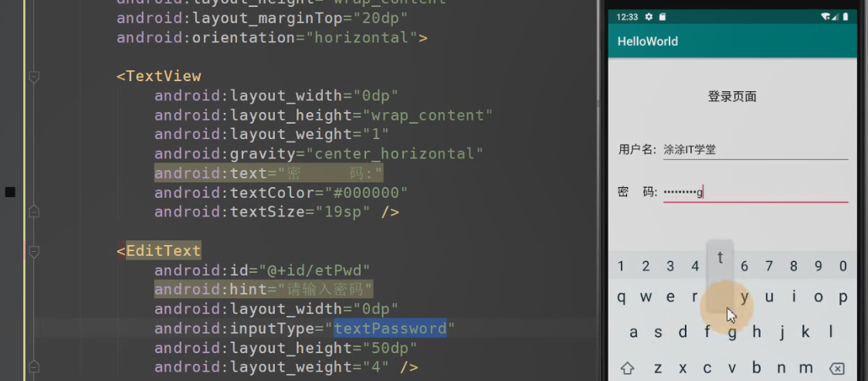Tap the z key on keyboard

coord(658,369)
